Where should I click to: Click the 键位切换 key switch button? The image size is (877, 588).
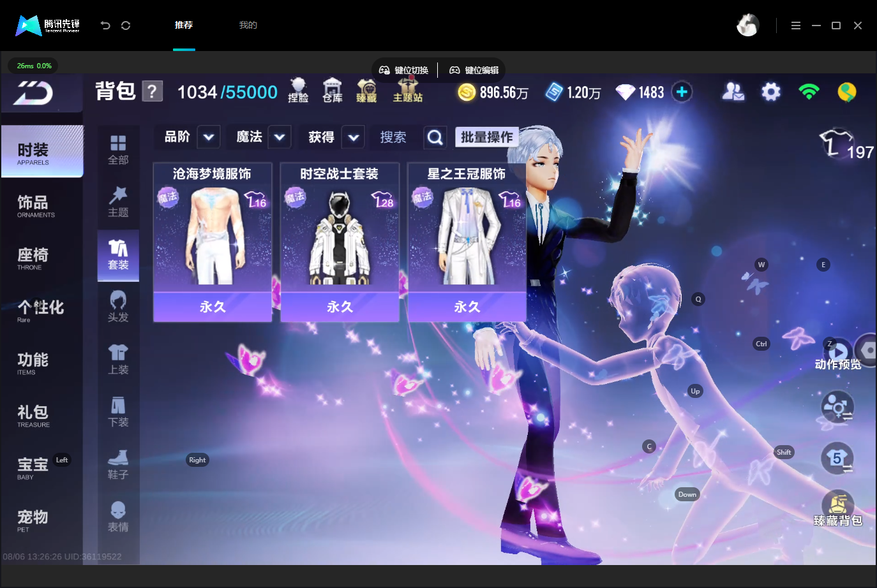coord(404,70)
